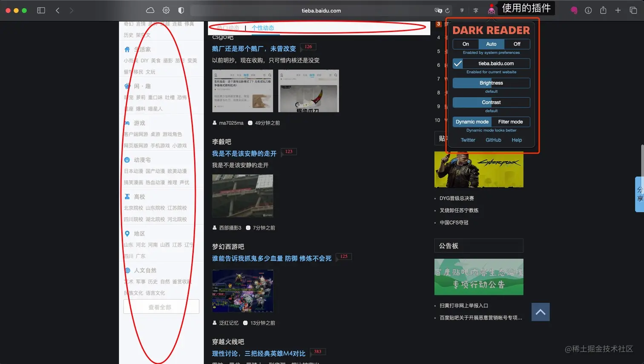
Task: Open the 扫黄打非网上举报入口 link
Action: [x=464, y=306]
